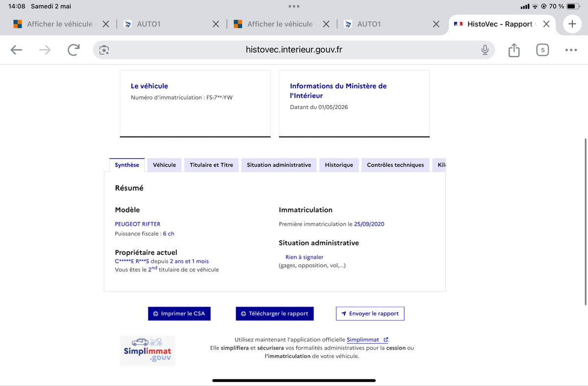Image resolution: width=588 pixels, height=386 pixels.
Task: Click the Imprimer le CSA button
Action: coord(179,314)
